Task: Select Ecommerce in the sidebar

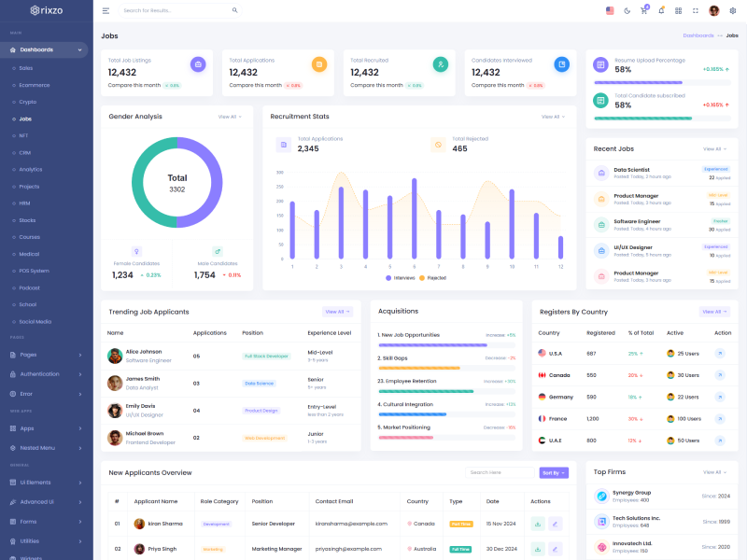Action: tap(35, 85)
